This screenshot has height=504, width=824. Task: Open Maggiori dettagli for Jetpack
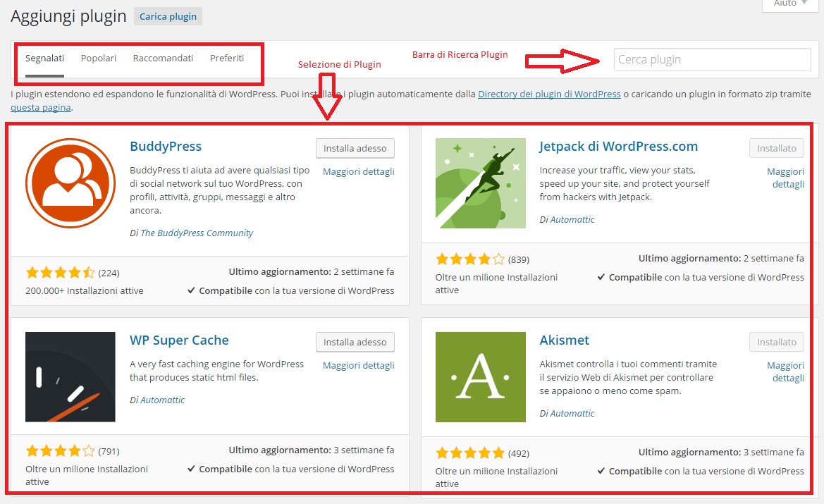(x=785, y=177)
